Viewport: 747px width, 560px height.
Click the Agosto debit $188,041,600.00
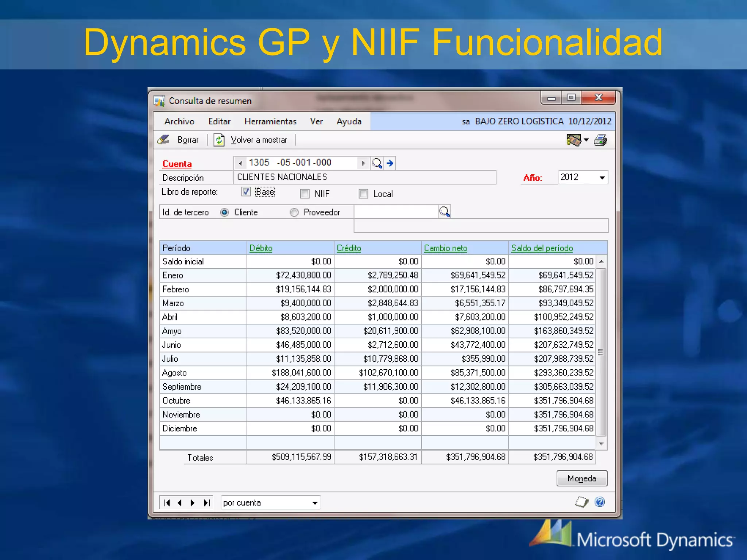pos(301,373)
